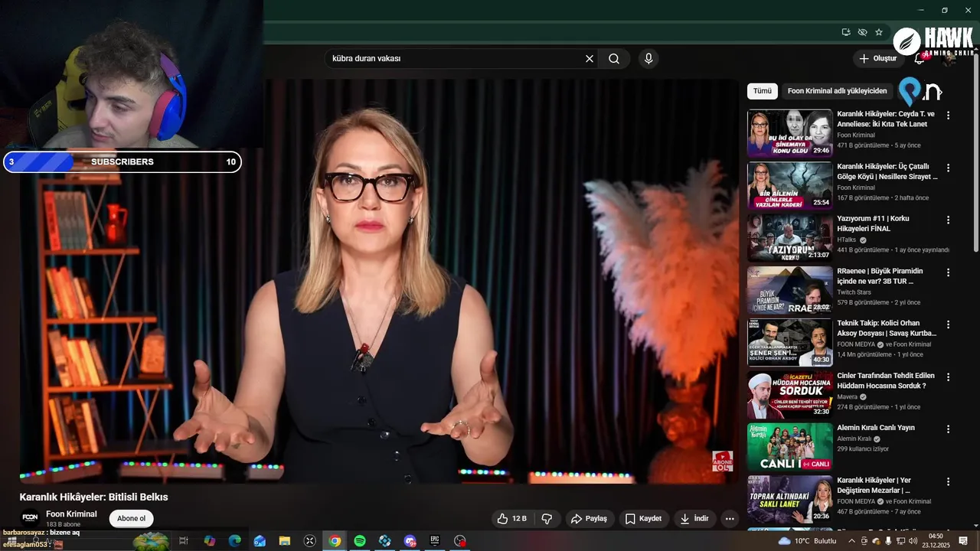Save video using Kaydet button

point(643,519)
